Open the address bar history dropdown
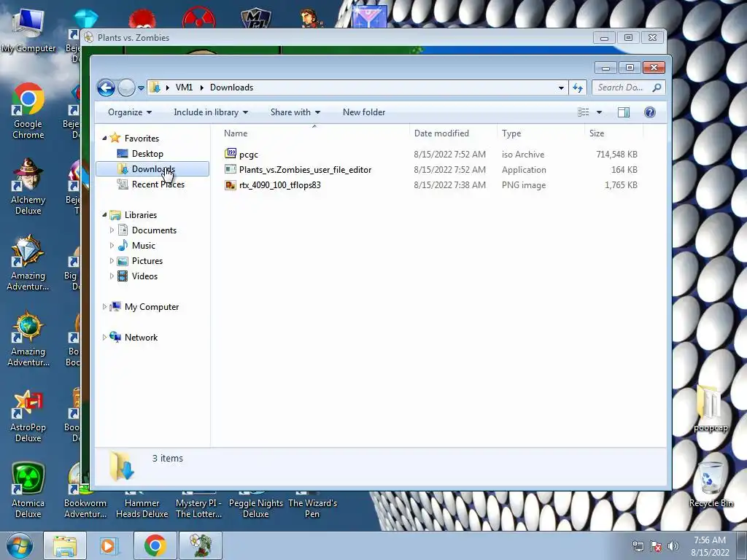The height and width of the screenshot is (560, 747). pyautogui.click(x=561, y=87)
